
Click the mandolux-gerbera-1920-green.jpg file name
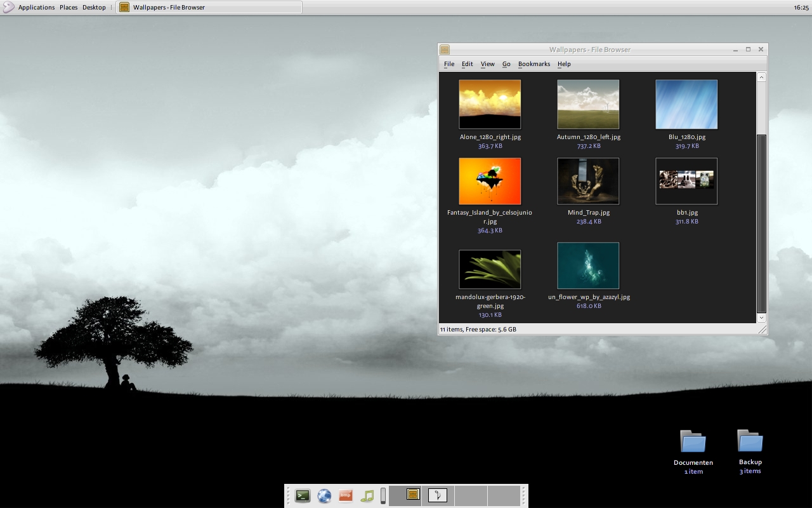(490, 302)
